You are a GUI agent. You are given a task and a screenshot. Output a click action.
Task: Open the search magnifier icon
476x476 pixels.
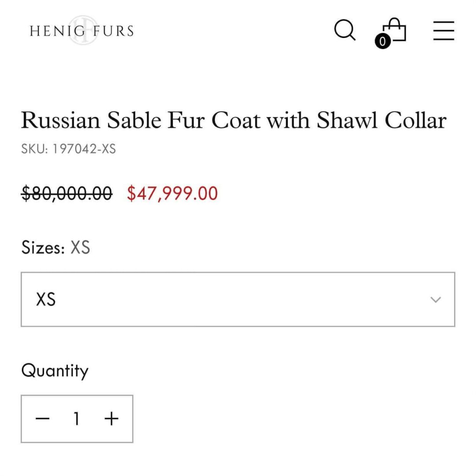345,30
